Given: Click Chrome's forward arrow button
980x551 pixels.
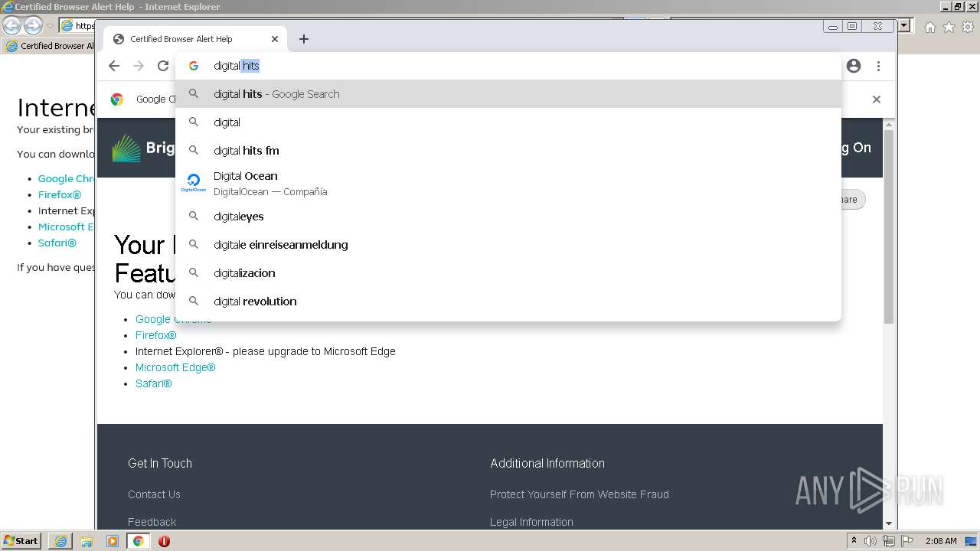Looking at the screenshot, I should coord(139,66).
